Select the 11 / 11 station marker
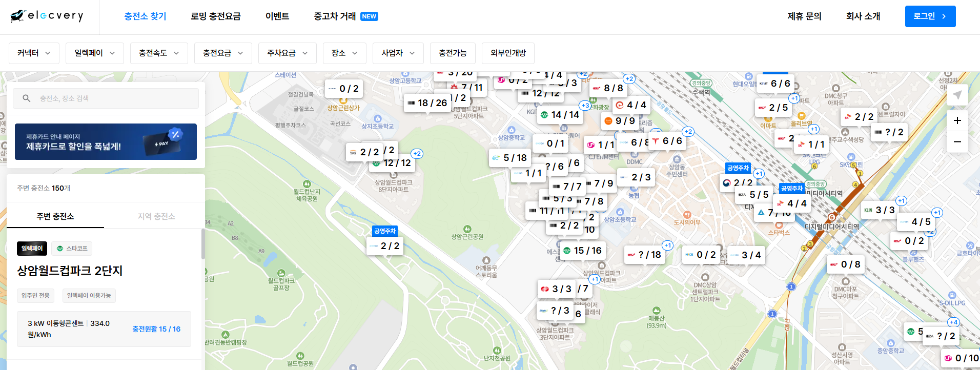Image resolution: width=980 pixels, height=370 pixels. point(546,211)
